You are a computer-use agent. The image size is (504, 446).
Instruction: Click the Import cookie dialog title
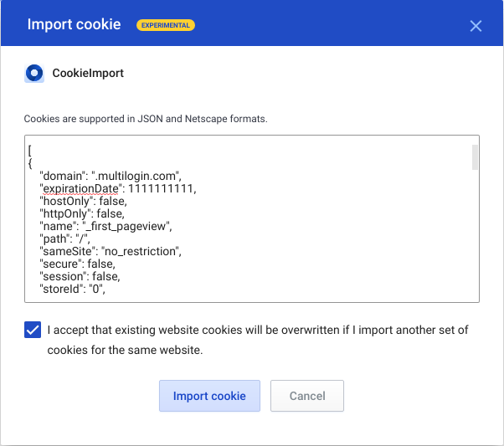(x=74, y=24)
